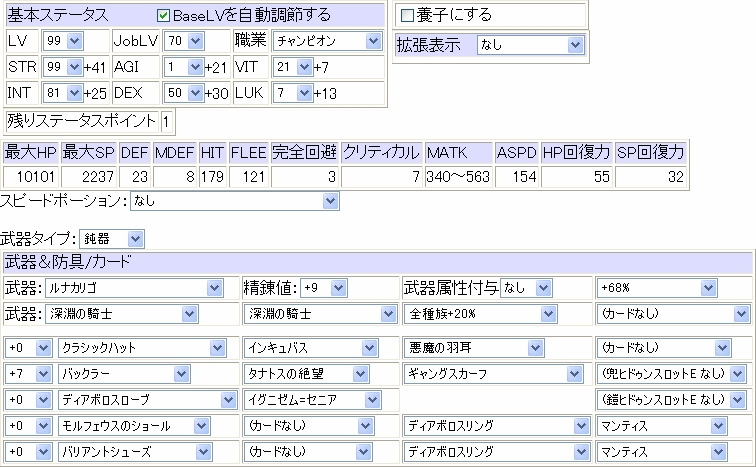Image resolution: width=756 pixels, height=467 pixels.
Task: Click the HIT value 179
Action: [213, 177]
